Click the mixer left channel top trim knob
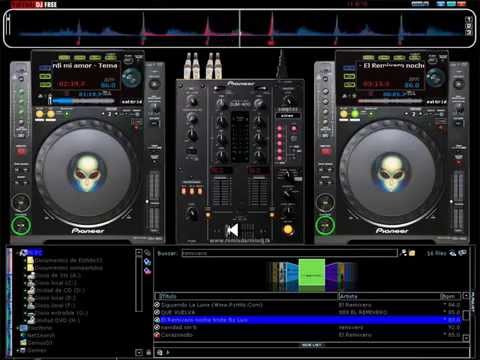 tap(221, 103)
